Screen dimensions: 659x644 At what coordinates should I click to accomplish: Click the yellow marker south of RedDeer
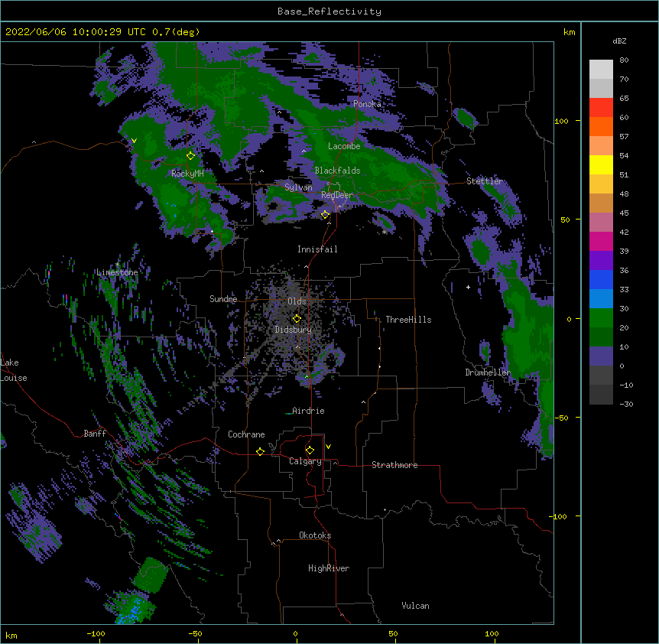tap(325, 215)
